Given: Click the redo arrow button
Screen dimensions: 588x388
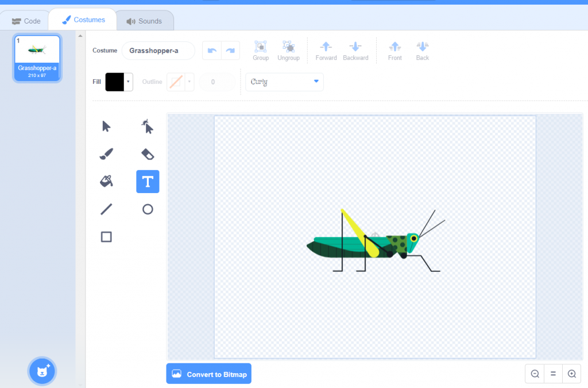Looking at the screenshot, I should click(230, 51).
